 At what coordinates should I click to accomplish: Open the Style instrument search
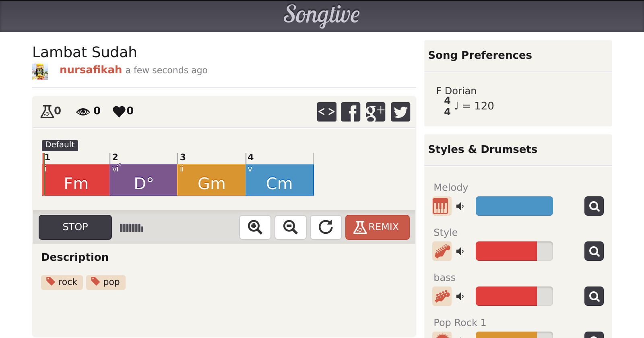[x=594, y=251]
